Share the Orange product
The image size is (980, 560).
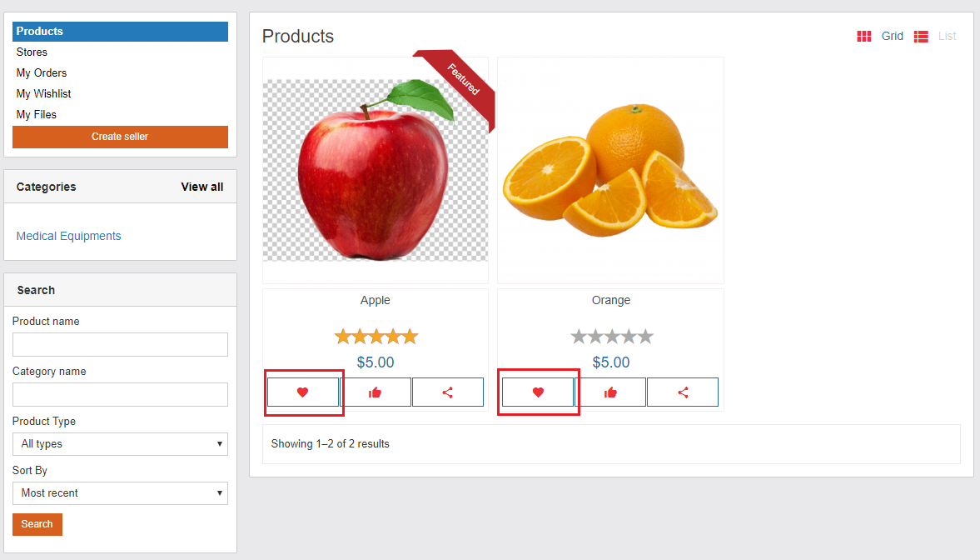[x=683, y=392]
